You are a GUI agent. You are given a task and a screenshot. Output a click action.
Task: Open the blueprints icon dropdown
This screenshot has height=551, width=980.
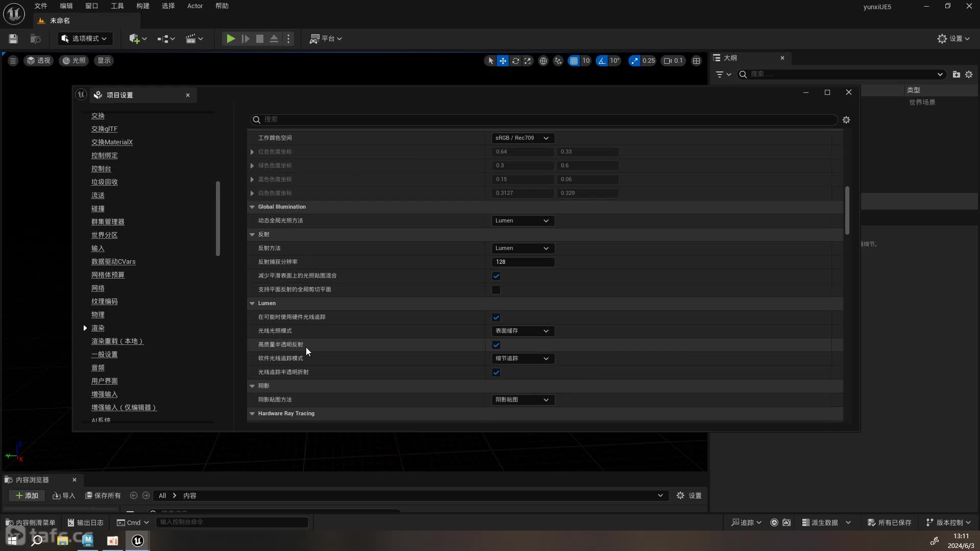point(166,39)
